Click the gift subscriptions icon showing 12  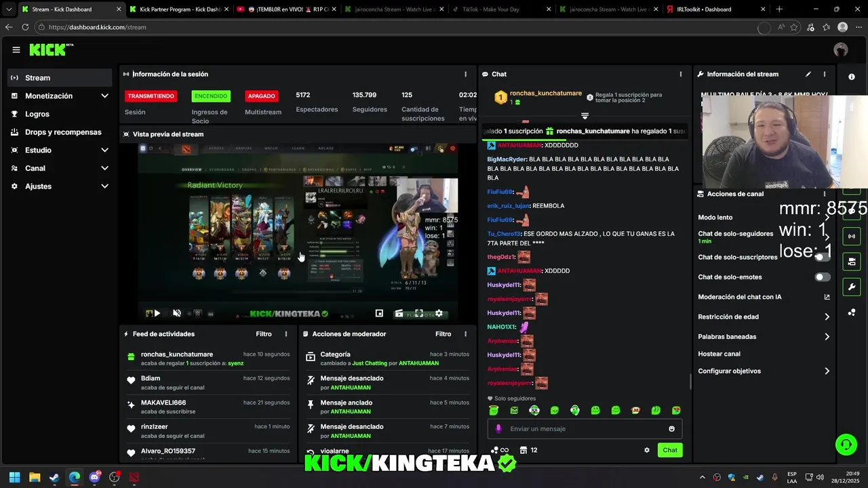click(x=528, y=450)
